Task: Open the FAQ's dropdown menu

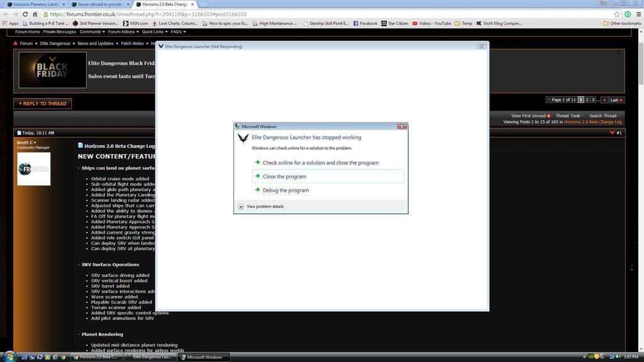Action: pos(178,31)
